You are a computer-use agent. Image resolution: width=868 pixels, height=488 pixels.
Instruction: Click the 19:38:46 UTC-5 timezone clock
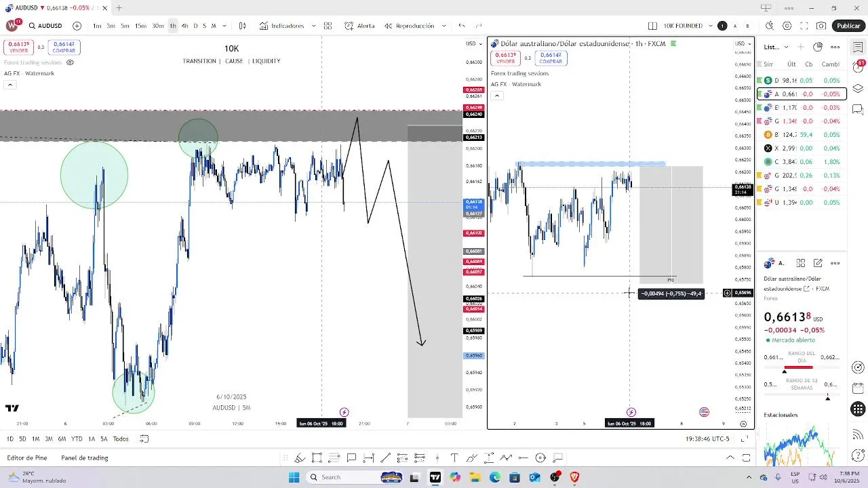[x=707, y=439]
